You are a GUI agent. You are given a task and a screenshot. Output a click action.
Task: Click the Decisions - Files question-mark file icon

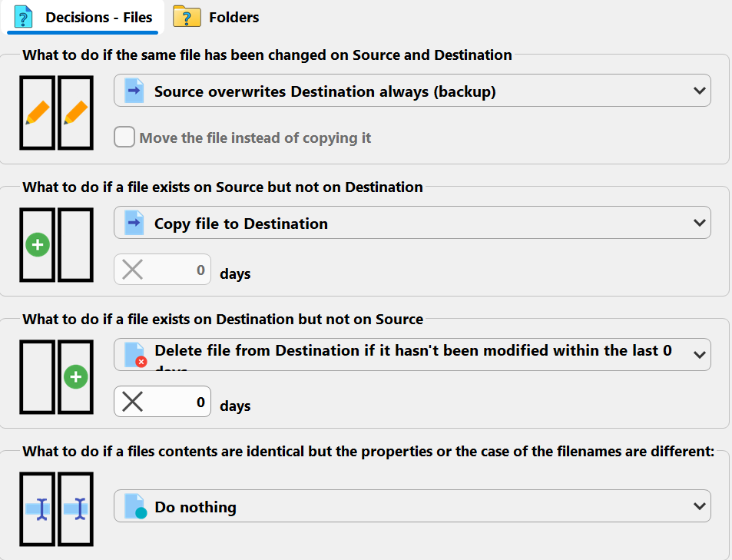25,17
